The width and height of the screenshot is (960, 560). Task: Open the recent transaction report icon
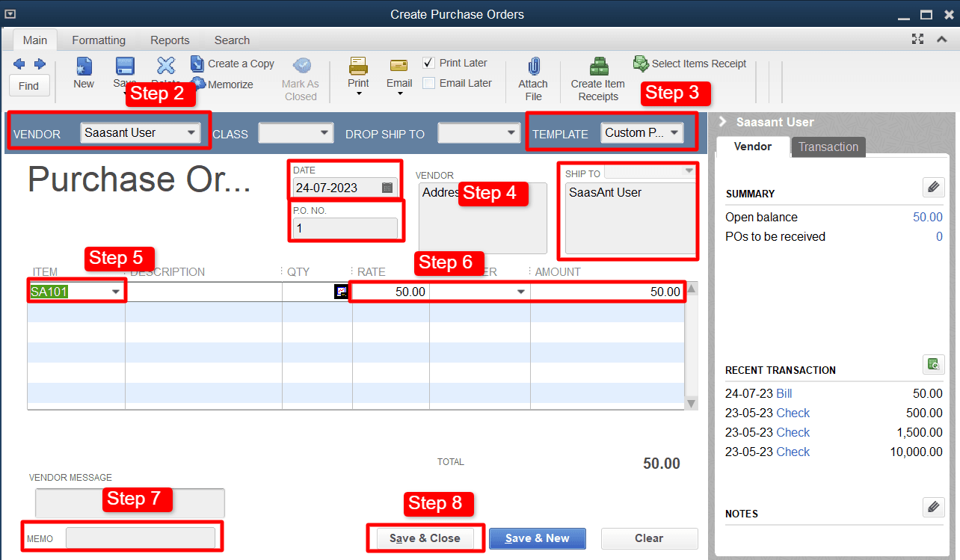click(x=933, y=364)
